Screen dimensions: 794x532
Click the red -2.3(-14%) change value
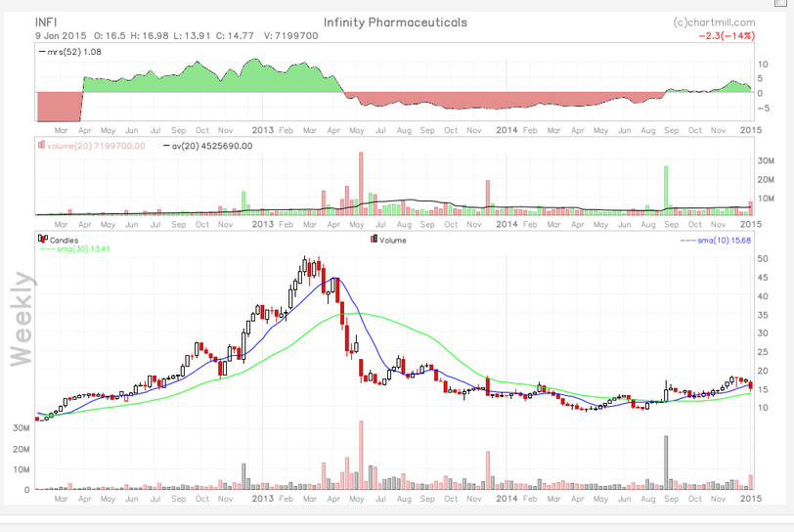coord(727,36)
